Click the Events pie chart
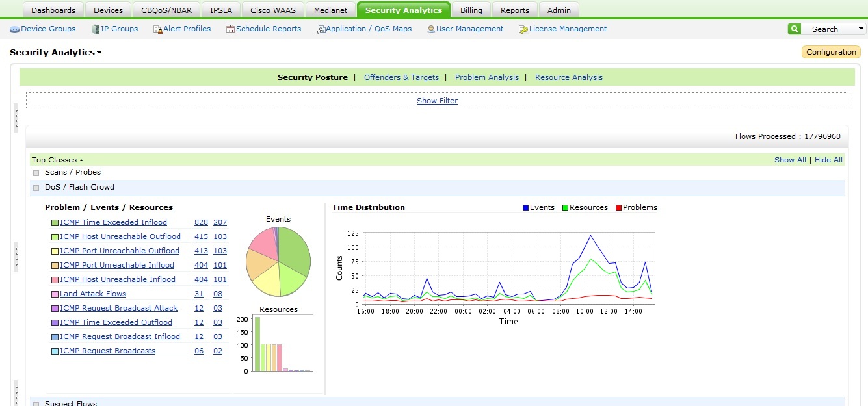The height and width of the screenshot is (406, 868). pyautogui.click(x=278, y=261)
